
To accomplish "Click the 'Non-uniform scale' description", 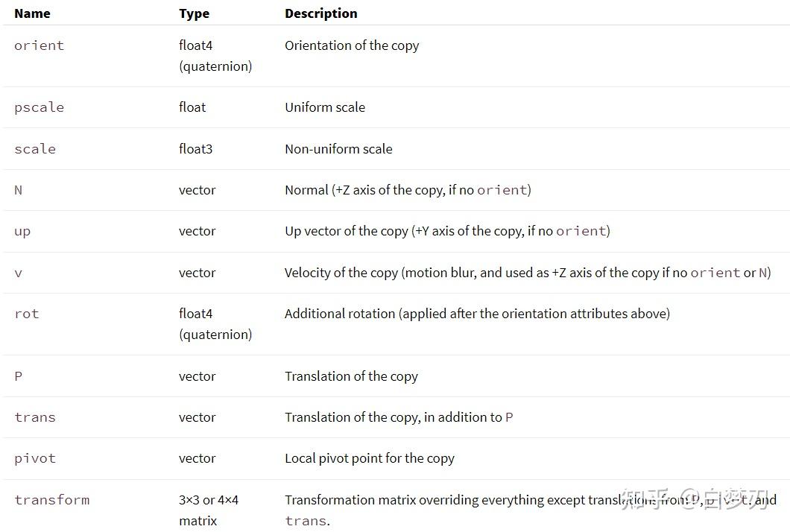I will coord(338,149).
